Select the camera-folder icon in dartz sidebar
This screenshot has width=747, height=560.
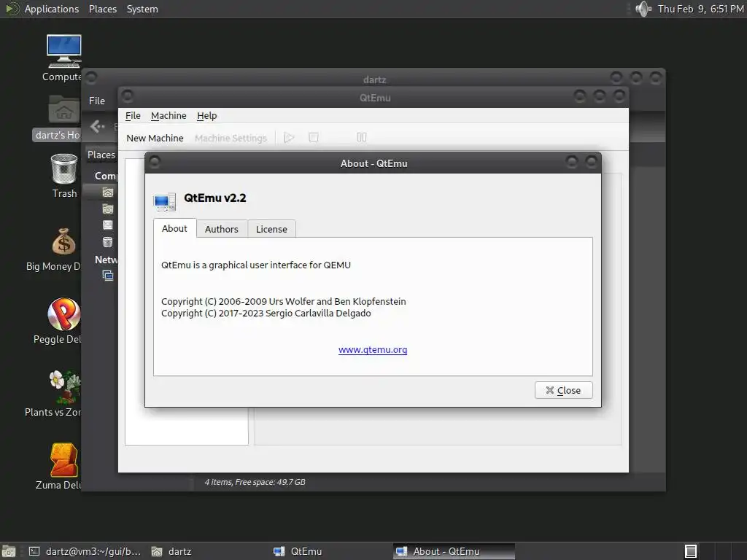click(108, 209)
